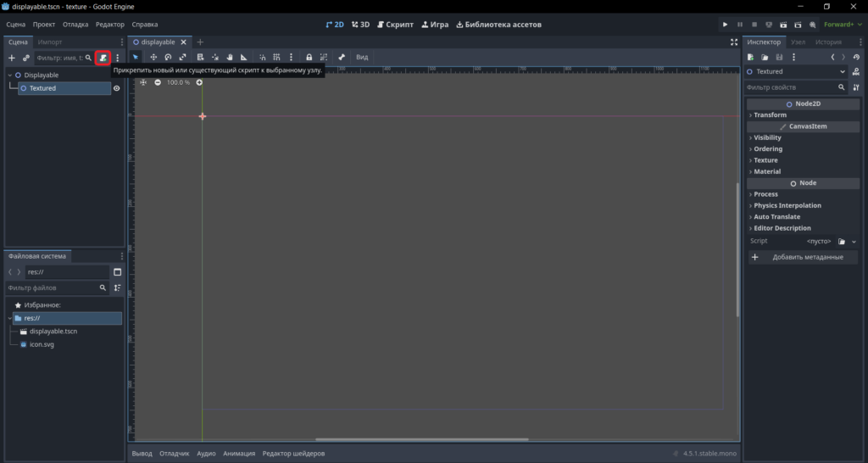The width and height of the screenshot is (868, 463).
Task: Toggle grid snapping in the canvas toolbar
Action: coord(276,57)
